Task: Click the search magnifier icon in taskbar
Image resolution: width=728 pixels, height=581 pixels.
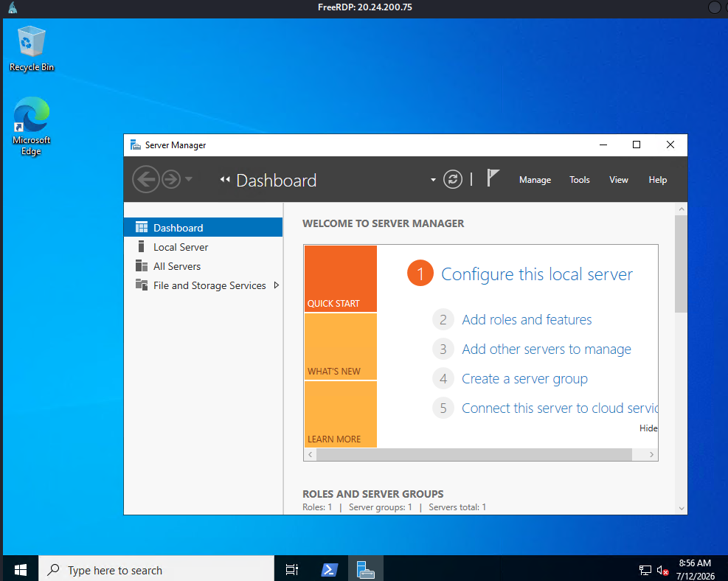Action: 53,569
